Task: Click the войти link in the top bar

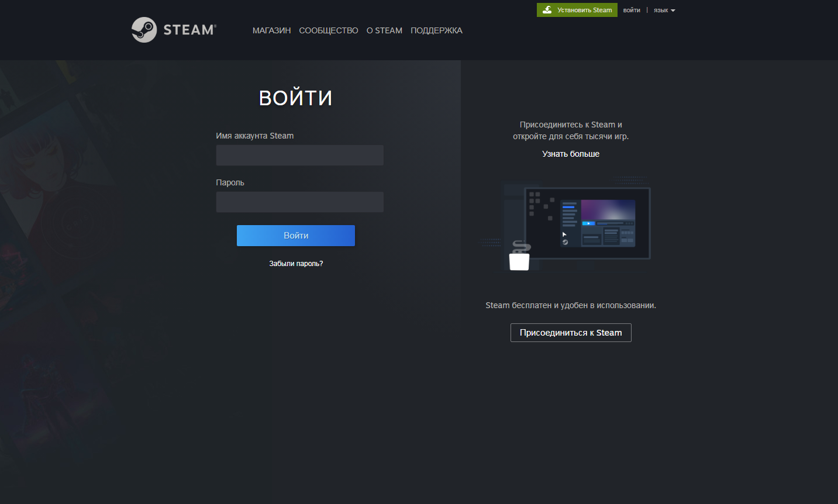Action: point(632,10)
